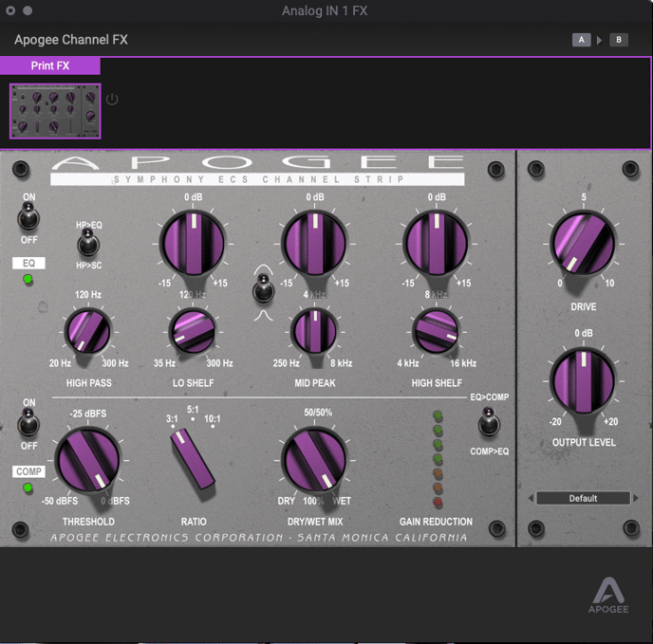Click the Lo Shelf gain knob
Image resolution: width=653 pixels, height=644 pixels.
(x=194, y=243)
